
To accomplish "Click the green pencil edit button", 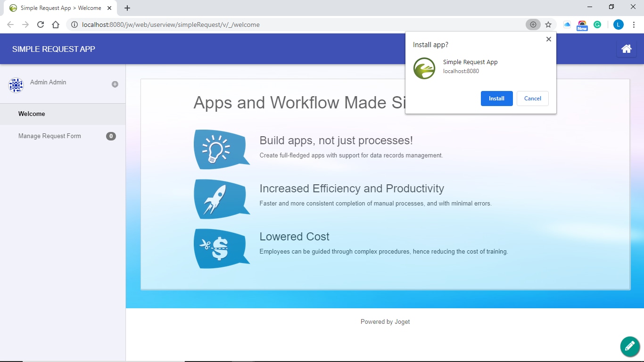I will [630, 346].
